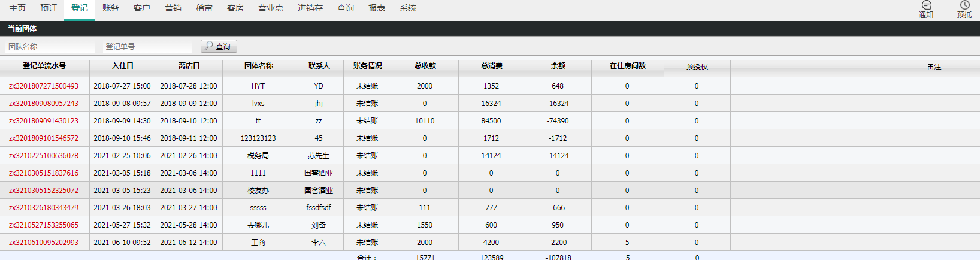Image resolution: width=980 pixels, height=260 pixels.
Task: Click contact fssdfsdf cell
Action: (319, 208)
